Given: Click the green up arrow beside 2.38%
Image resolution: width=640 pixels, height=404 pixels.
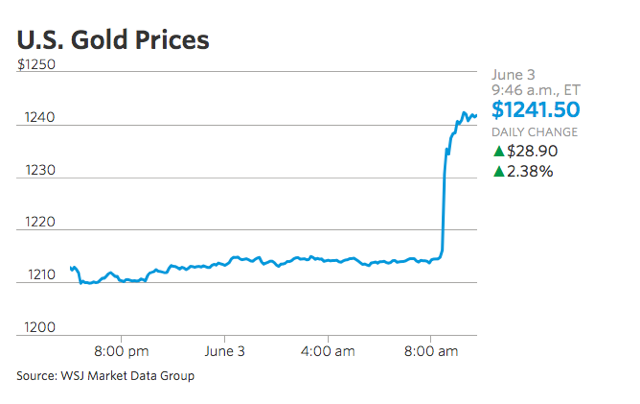Looking at the screenshot, I should pos(499,171).
